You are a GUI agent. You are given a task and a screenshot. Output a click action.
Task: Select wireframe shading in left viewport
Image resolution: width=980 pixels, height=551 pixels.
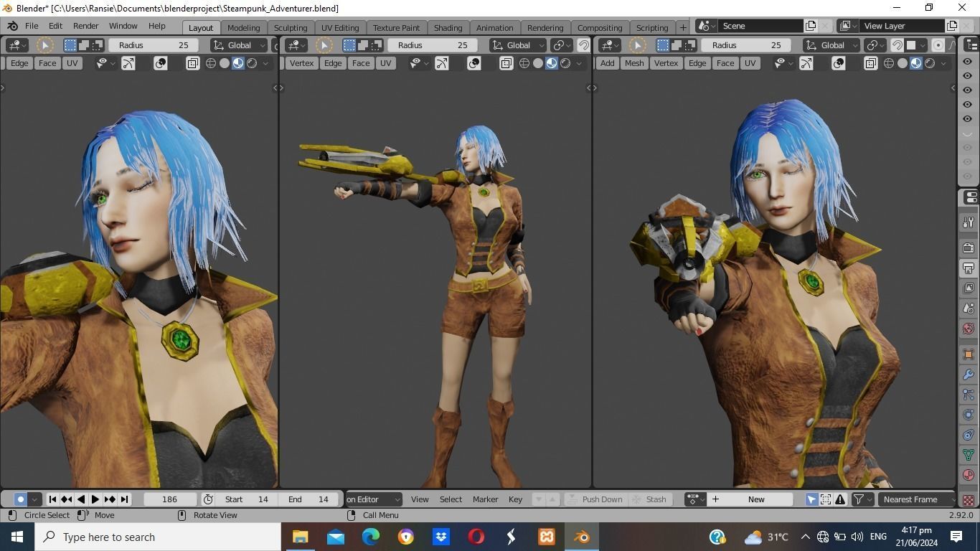point(211,63)
